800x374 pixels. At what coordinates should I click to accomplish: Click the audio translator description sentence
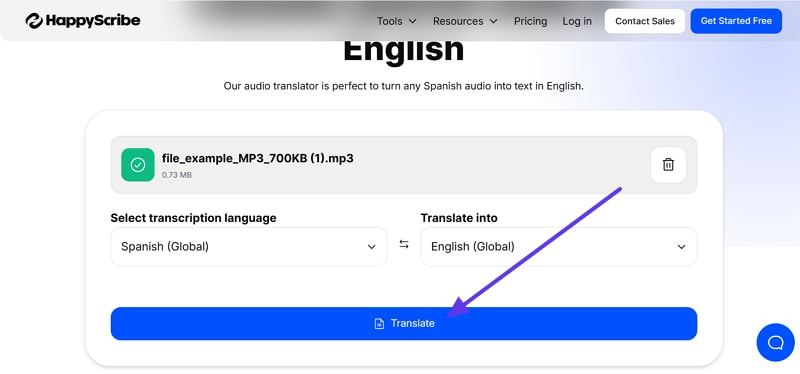(404, 86)
